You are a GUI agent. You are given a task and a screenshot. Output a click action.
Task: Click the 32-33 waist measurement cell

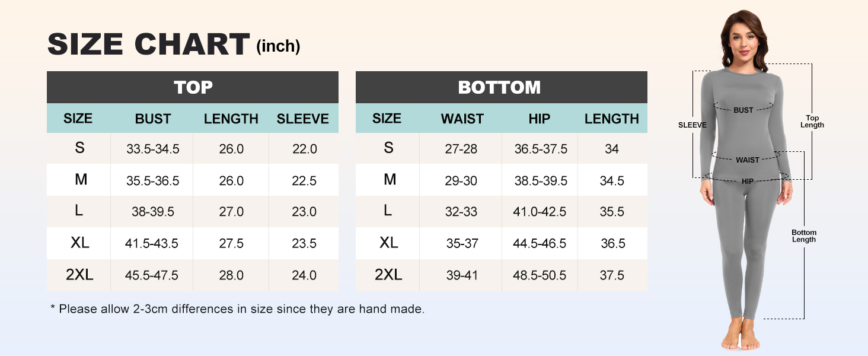[461, 212]
